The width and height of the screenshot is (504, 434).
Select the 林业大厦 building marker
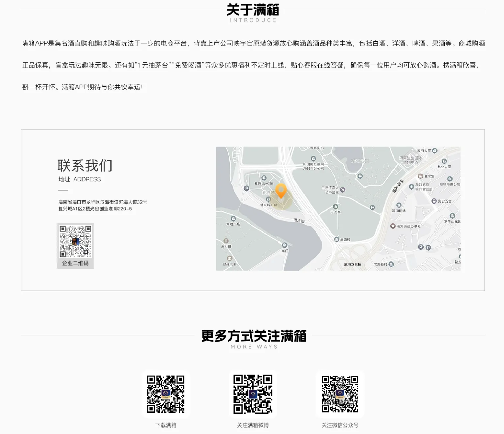[444, 161]
